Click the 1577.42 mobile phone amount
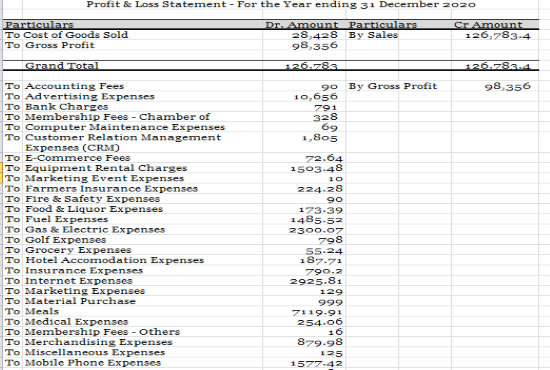550x370 pixels. point(316,363)
